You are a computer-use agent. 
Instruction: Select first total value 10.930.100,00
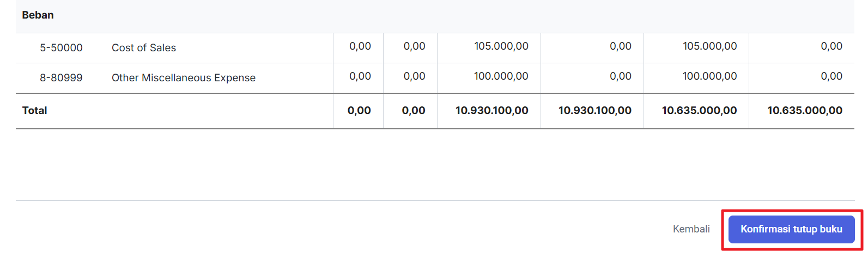[x=492, y=110]
